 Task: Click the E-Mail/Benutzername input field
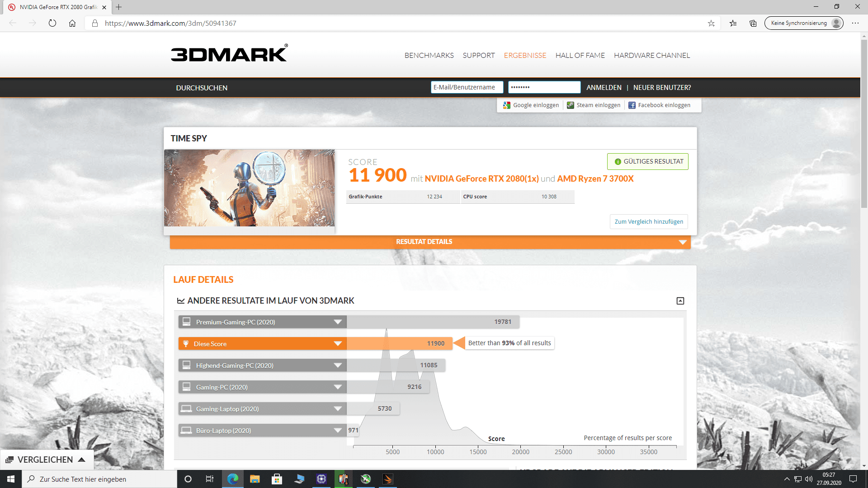click(x=466, y=88)
